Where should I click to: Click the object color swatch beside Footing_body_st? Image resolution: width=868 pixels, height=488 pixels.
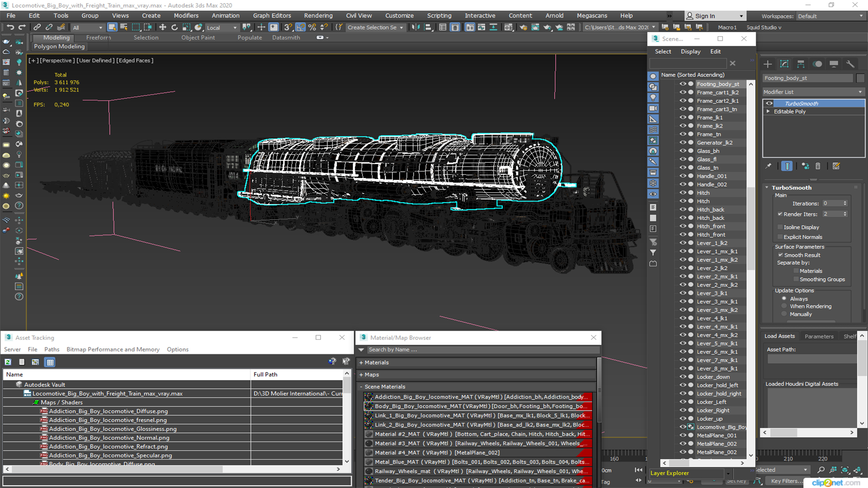[860, 78]
